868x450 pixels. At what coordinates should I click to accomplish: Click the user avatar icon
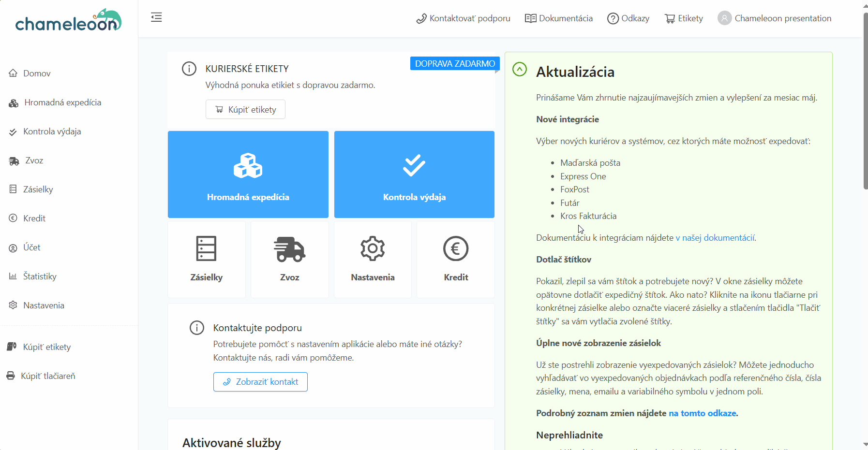point(724,18)
